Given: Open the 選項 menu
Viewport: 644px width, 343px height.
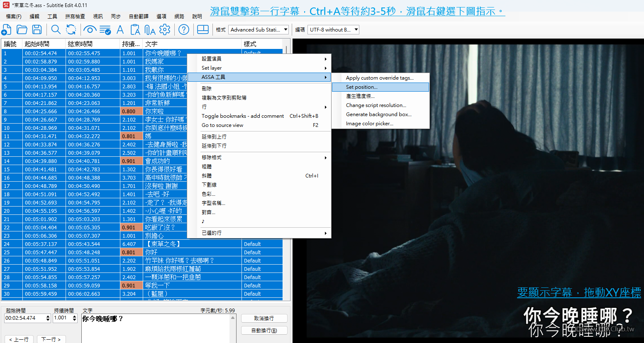Looking at the screenshot, I should [x=161, y=17].
